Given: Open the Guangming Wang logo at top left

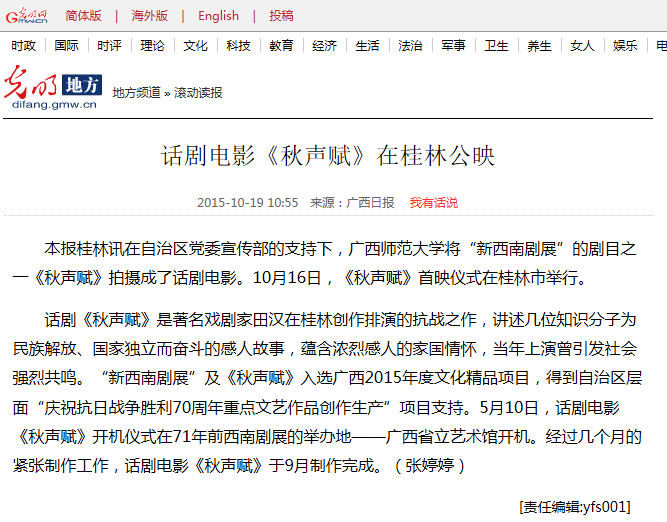Looking at the screenshot, I should pyautogui.click(x=26, y=16).
